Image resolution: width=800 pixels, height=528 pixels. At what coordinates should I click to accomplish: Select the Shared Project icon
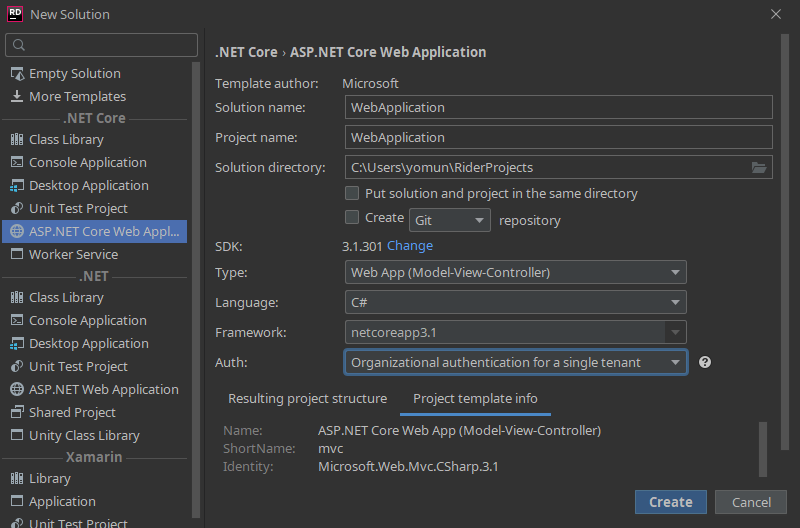17,412
